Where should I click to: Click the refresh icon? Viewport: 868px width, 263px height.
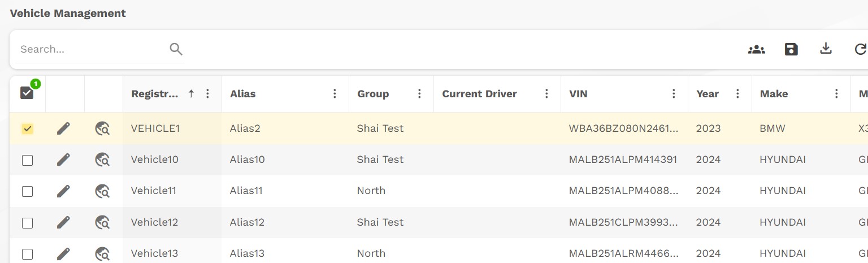[860, 49]
